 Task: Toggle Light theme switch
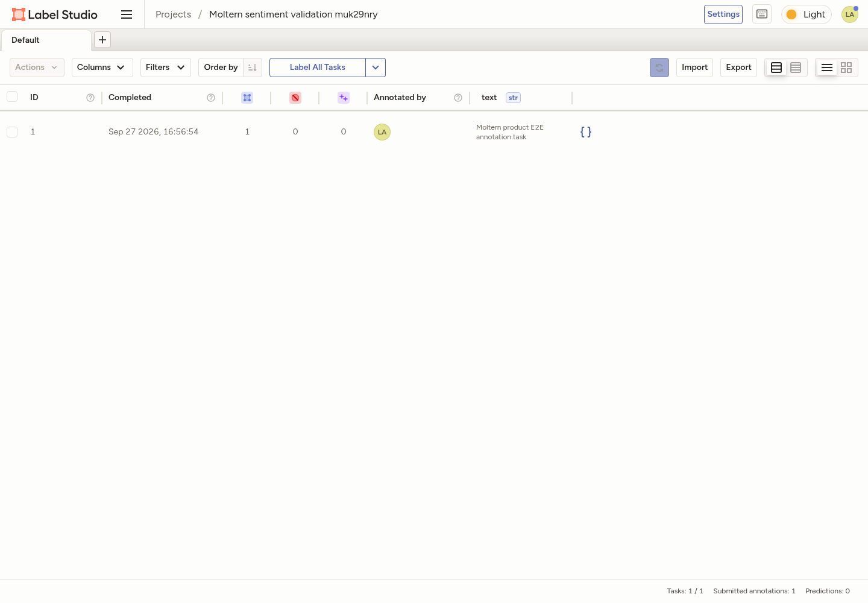pyautogui.click(x=807, y=14)
